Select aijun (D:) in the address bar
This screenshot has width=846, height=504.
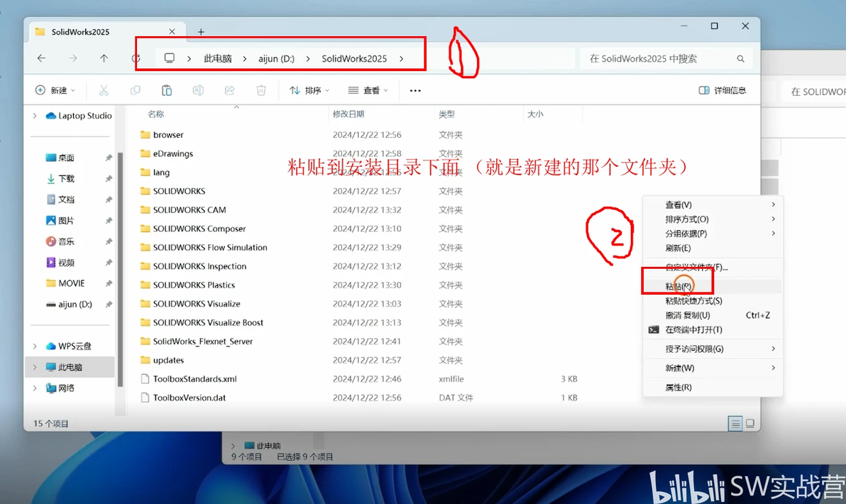pos(276,58)
